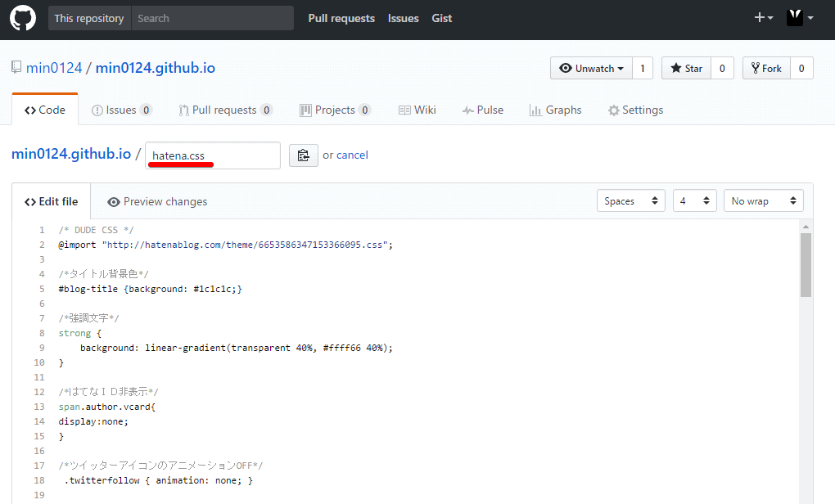Switch to Preview changes tab
Viewport: 835px width, 504px height.
coord(157,201)
